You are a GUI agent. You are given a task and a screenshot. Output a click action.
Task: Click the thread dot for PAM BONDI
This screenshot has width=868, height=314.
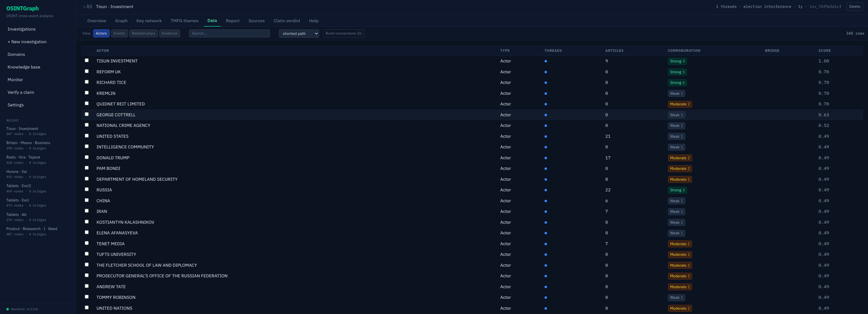click(546, 168)
